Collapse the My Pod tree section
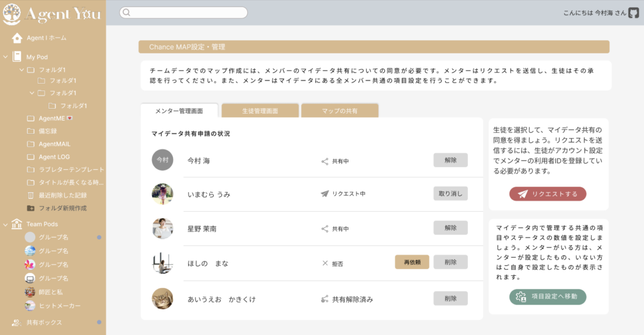644x335 pixels. tap(6, 57)
